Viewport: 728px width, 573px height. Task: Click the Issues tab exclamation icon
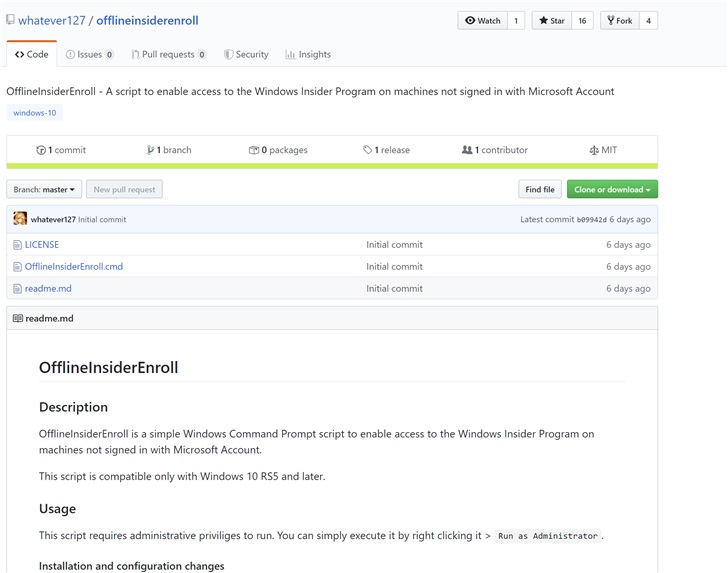pos(70,54)
